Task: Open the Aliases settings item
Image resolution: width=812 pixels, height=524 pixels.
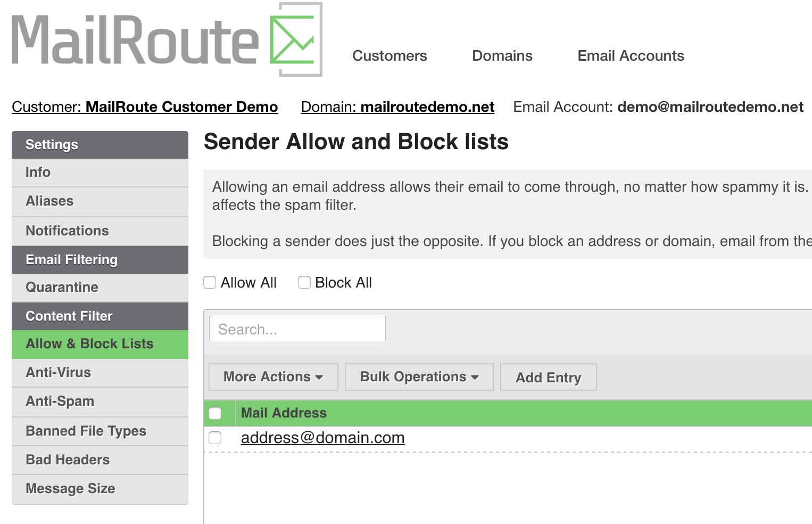Action: (x=100, y=201)
